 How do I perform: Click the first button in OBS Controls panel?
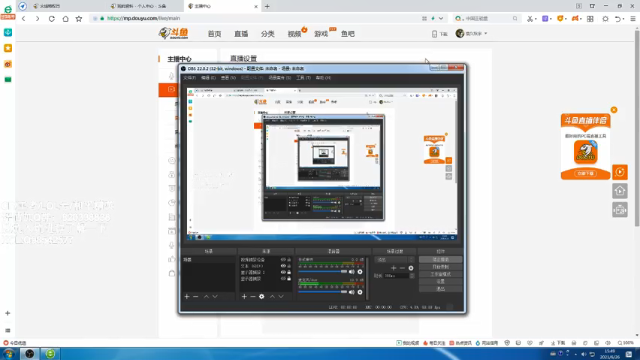[440, 260]
